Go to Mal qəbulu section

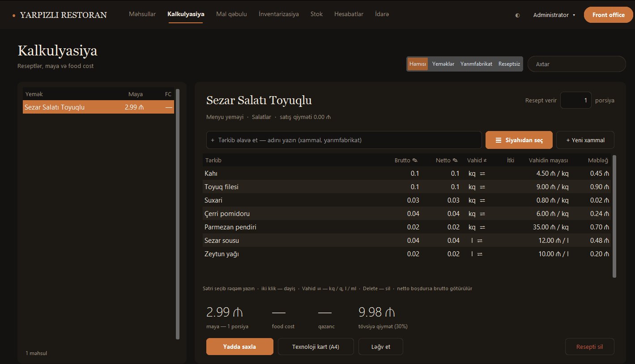coord(231,14)
